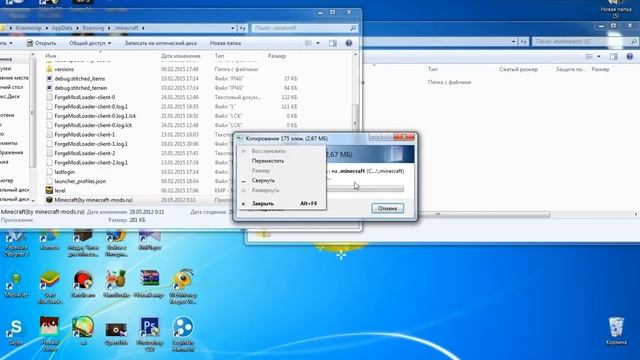Click Записать на оптический диск
Screen dimensions: 640x360
point(160,43)
